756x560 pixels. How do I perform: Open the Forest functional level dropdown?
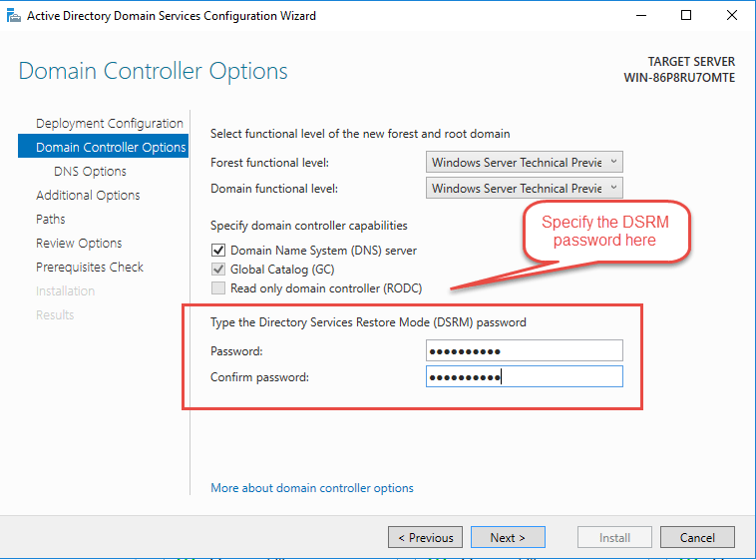pos(524,162)
